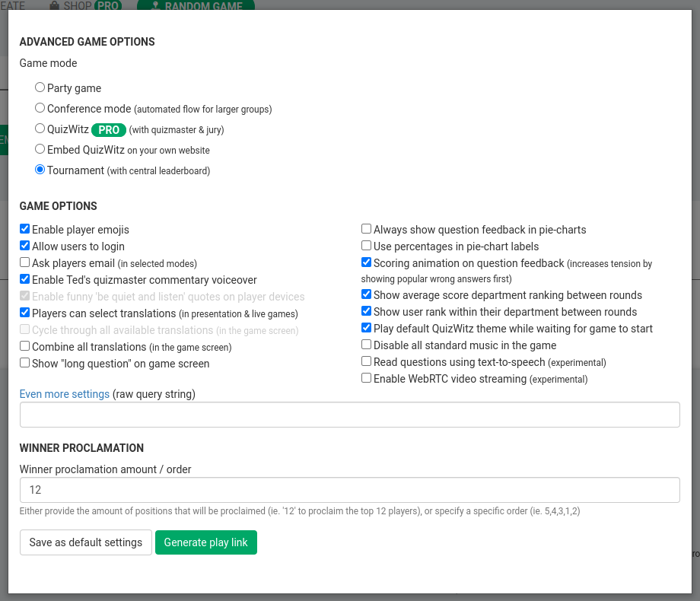
Task: Choose Conference mode for larger groups
Action: coord(40,107)
